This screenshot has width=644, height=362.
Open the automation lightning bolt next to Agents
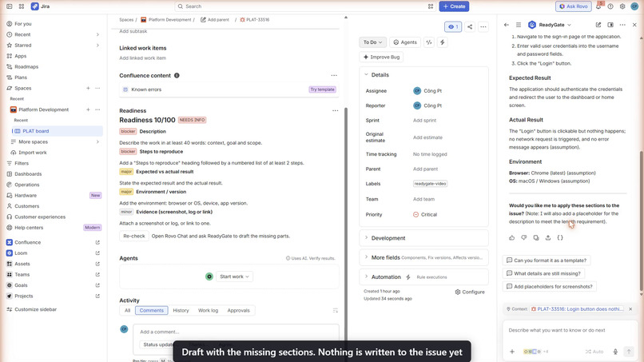443,42
